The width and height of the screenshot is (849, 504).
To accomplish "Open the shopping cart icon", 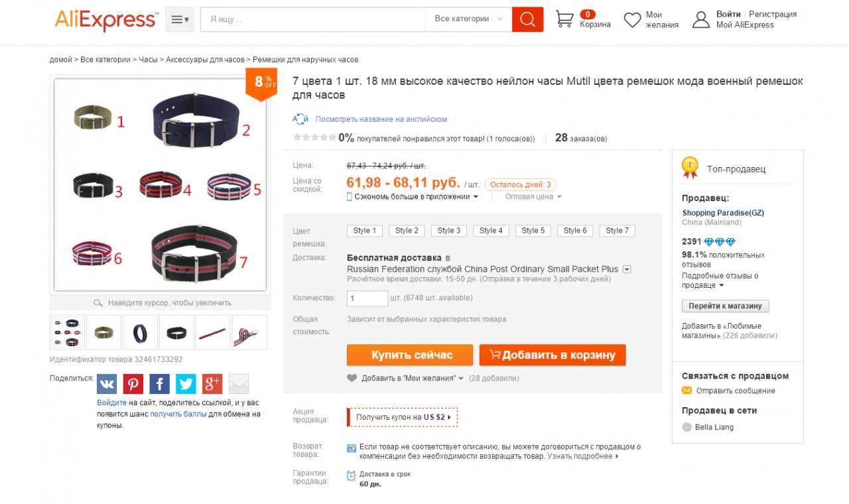I will click(564, 19).
